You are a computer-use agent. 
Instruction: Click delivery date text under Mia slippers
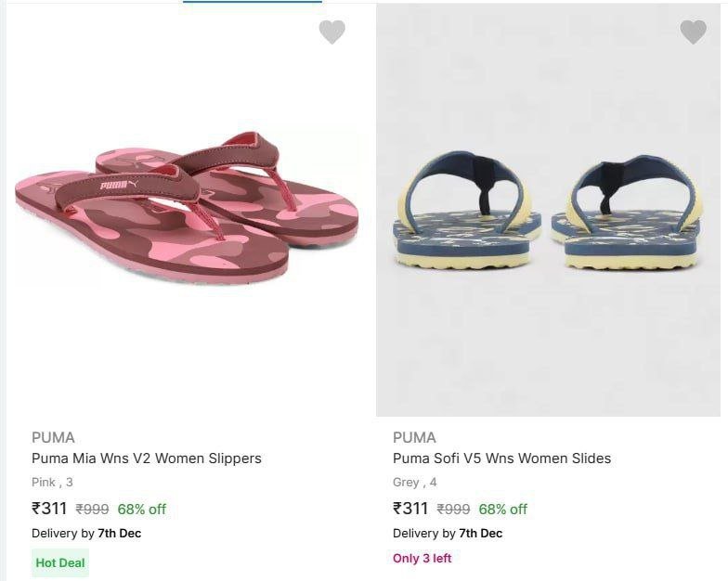[x=86, y=534]
